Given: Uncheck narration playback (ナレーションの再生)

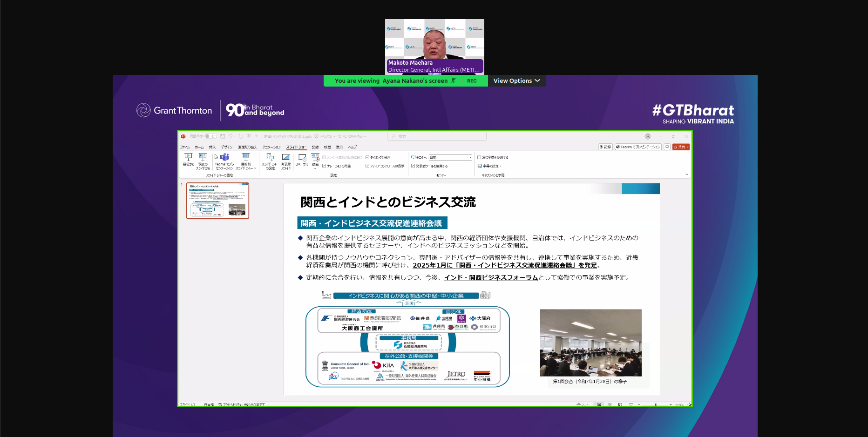Looking at the screenshot, I should (x=324, y=166).
